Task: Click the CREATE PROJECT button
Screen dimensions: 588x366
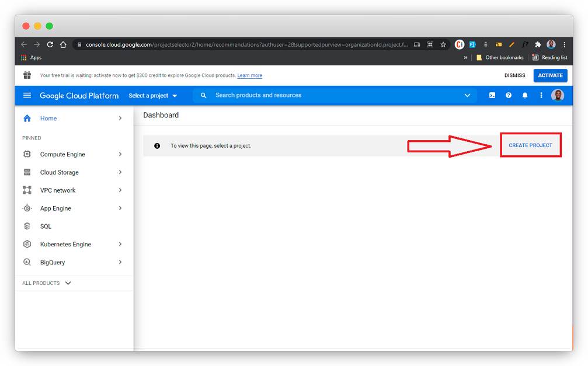Action: (x=530, y=145)
